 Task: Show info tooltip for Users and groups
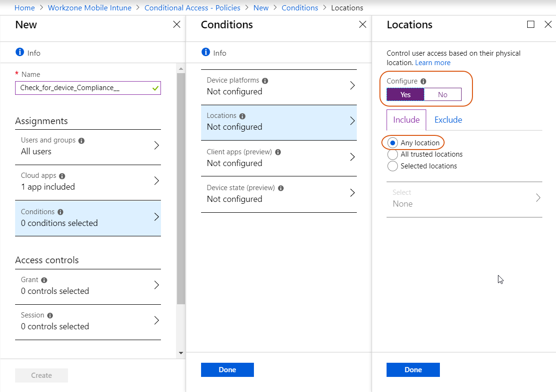click(x=82, y=141)
